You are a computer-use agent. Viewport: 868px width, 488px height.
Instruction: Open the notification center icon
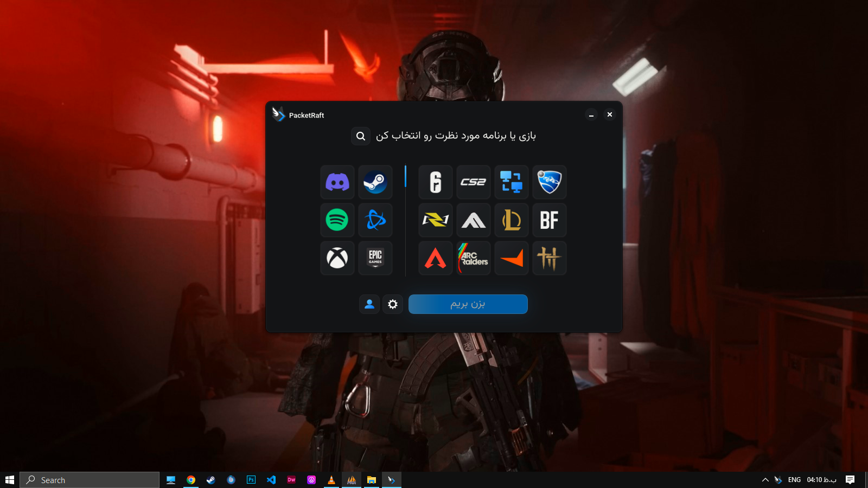click(x=850, y=480)
